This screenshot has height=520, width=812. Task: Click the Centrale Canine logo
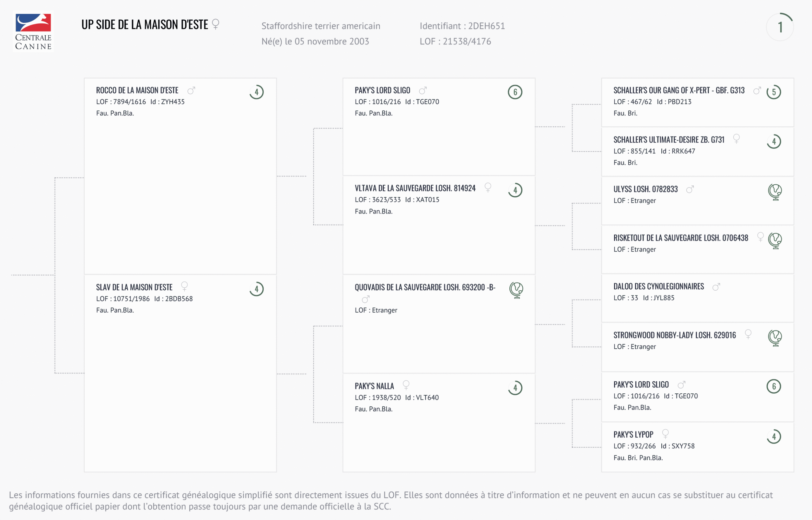pyautogui.click(x=33, y=31)
